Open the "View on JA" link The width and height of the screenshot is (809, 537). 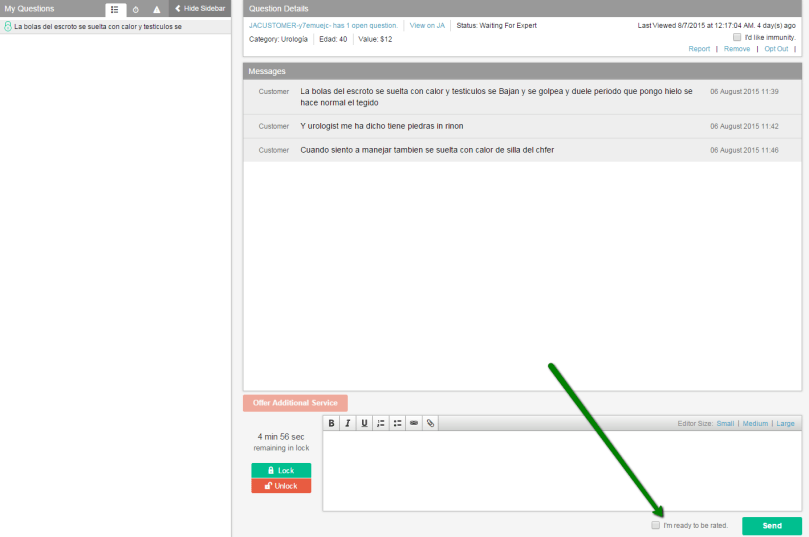[x=427, y=24]
